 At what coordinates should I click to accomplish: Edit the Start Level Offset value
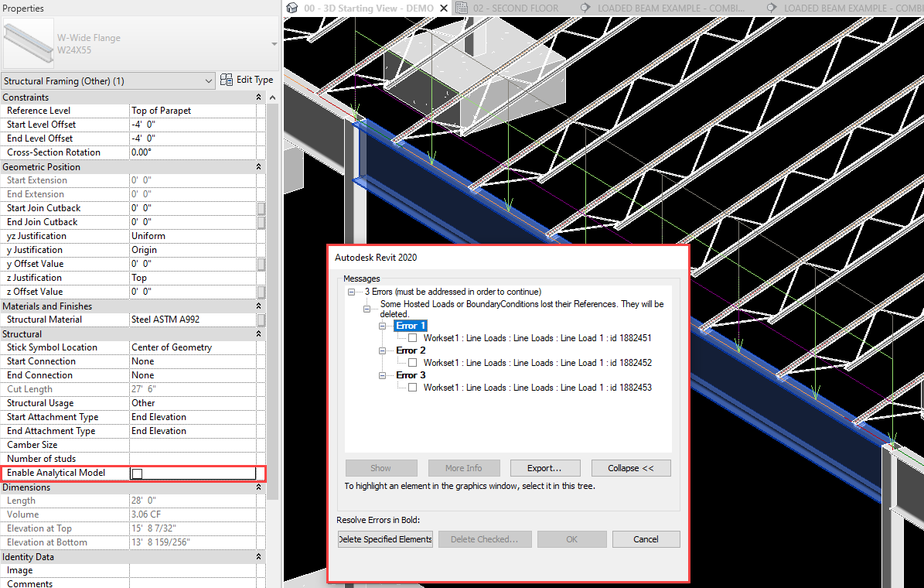pos(193,125)
